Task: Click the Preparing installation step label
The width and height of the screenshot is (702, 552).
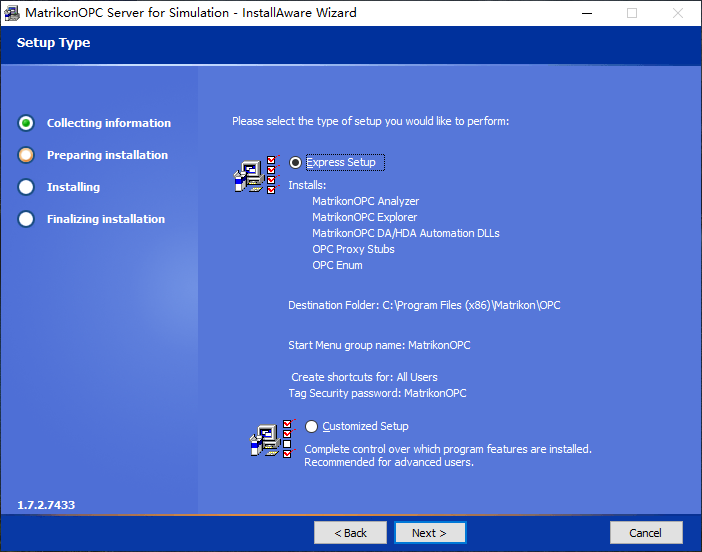Action: (x=107, y=155)
